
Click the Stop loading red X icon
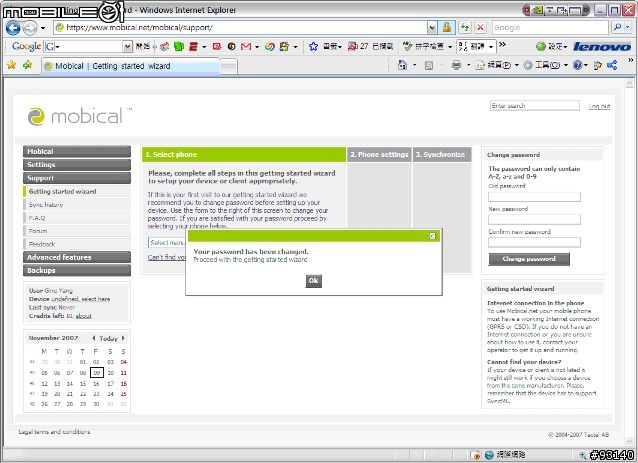pos(481,28)
